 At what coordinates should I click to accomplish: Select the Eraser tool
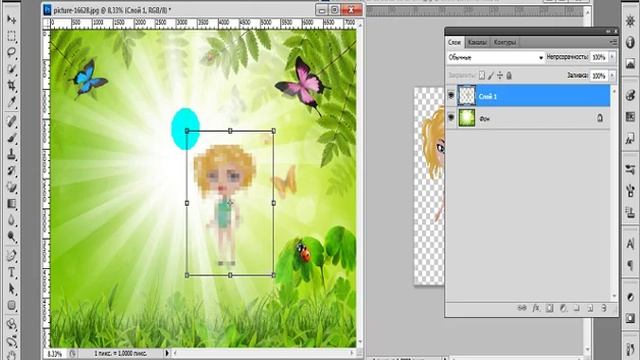tap(11, 187)
